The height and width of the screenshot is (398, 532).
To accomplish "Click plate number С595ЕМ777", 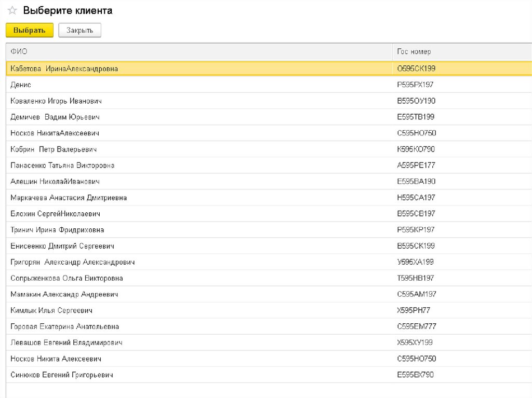I will [416, 326].
